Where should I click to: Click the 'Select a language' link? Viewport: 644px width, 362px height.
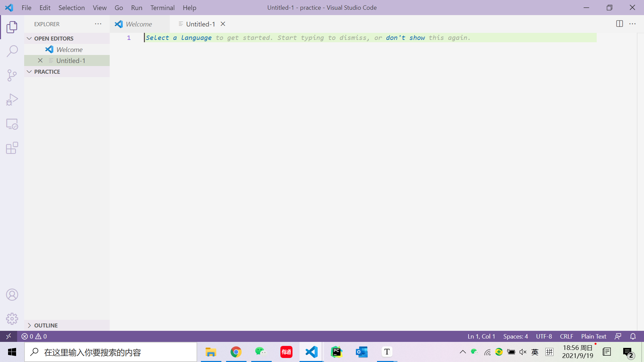pos(178,38)
